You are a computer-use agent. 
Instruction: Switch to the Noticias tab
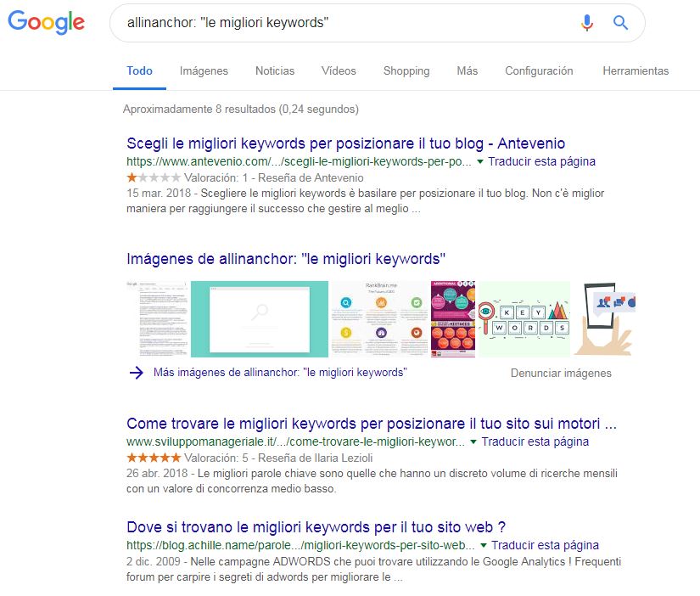coord(275,71)
